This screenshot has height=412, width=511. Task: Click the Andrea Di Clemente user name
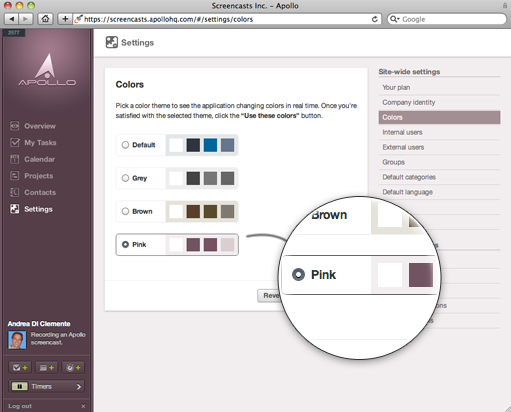point(39,324)
